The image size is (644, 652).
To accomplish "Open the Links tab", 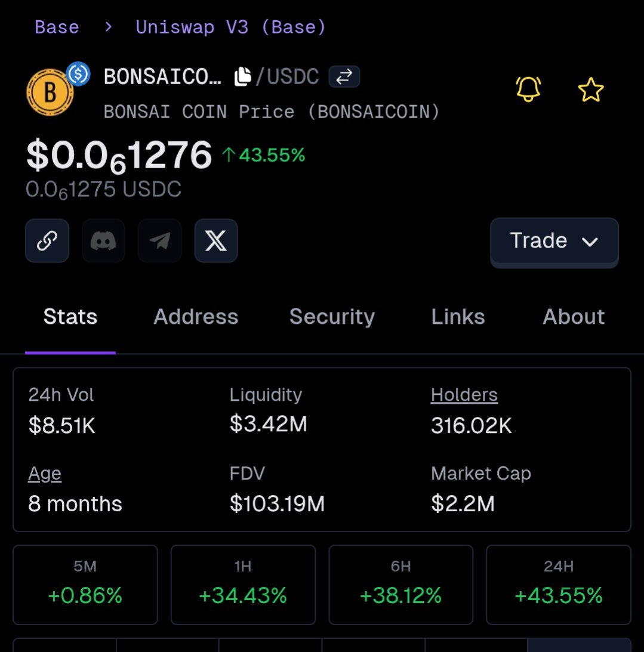I will click(458, 317).
